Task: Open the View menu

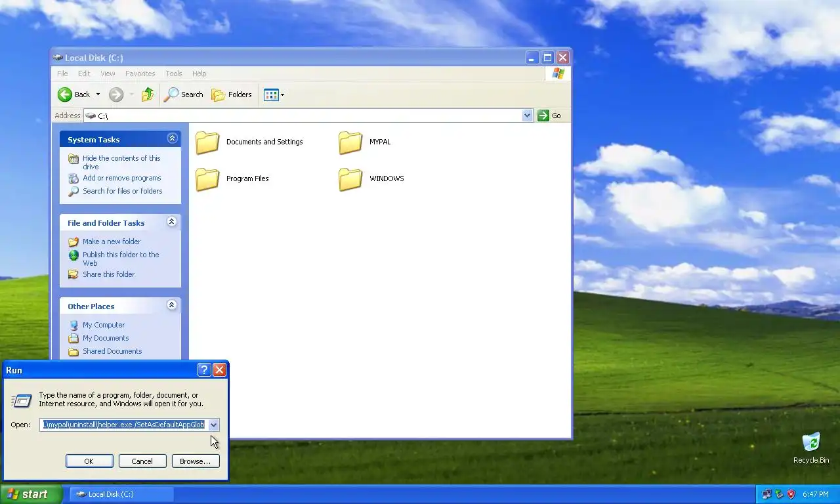Action: tap(108, 73)
